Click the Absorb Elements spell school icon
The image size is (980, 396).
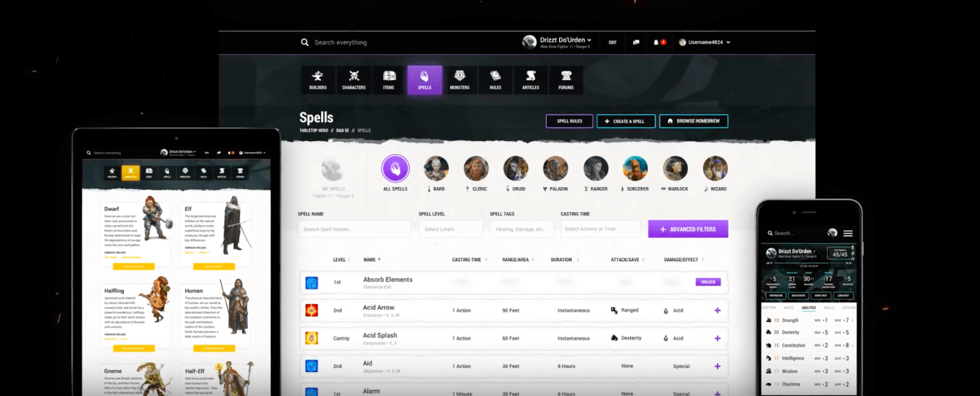click(x=311, y=282)
